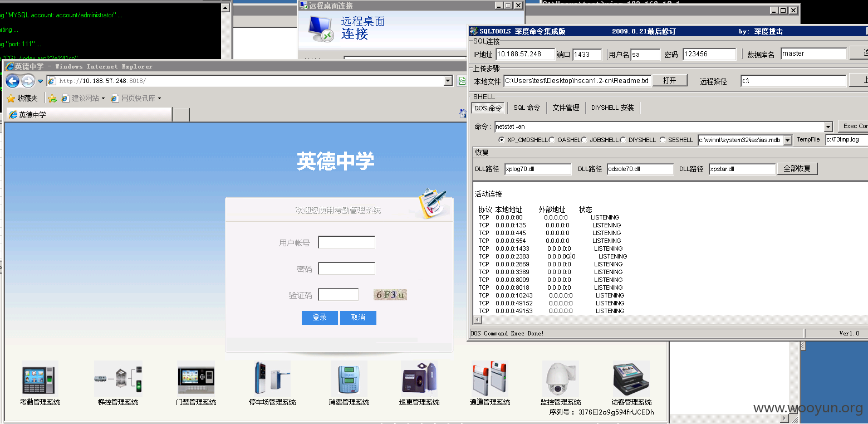Viewport: 868px width, 424px height.
Task: Expand the 命令 command history dropdown
Action: click(828, 127)
